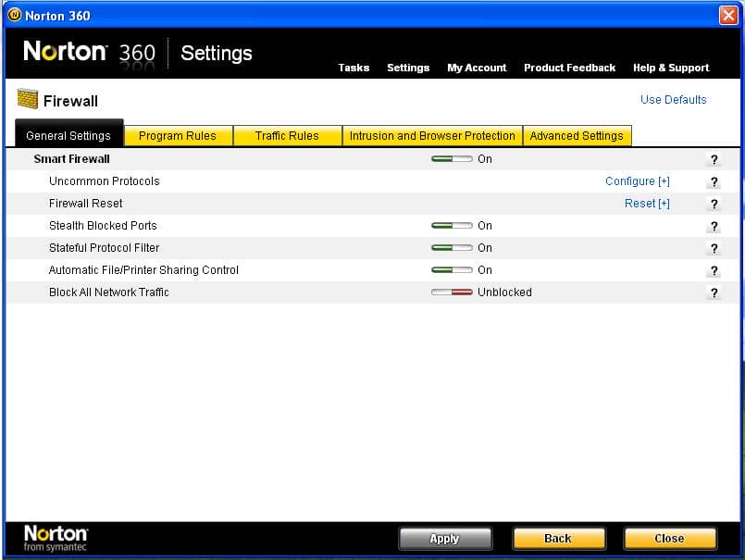This screenshot has width=745, height=560.
Task: Click the Firewall Reset help question mark
Action: coord(714,204)
